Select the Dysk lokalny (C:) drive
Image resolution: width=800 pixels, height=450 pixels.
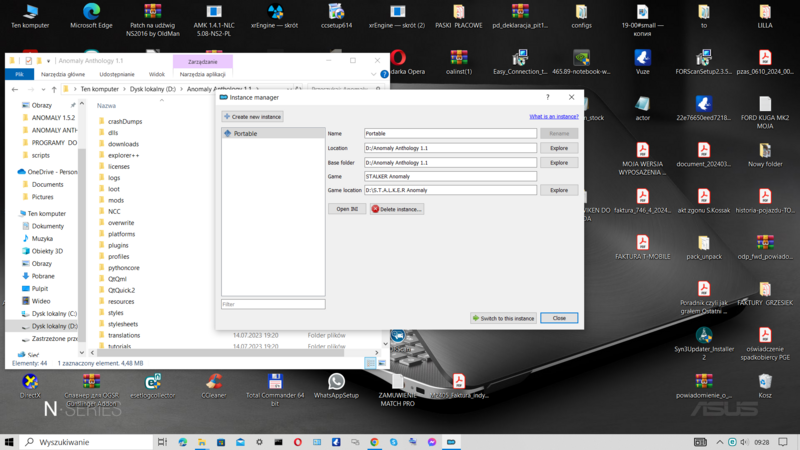click(54, 314)
